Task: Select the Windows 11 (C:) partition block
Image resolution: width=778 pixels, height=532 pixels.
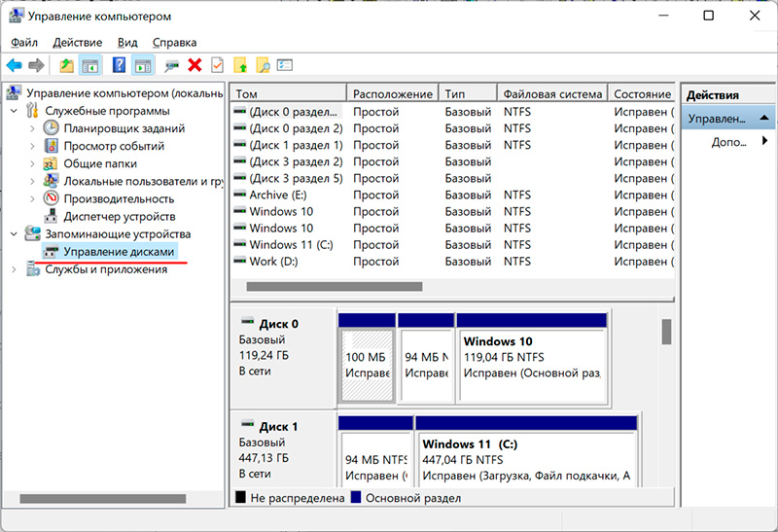Action: pyautogui.click(x=526, y=458)
